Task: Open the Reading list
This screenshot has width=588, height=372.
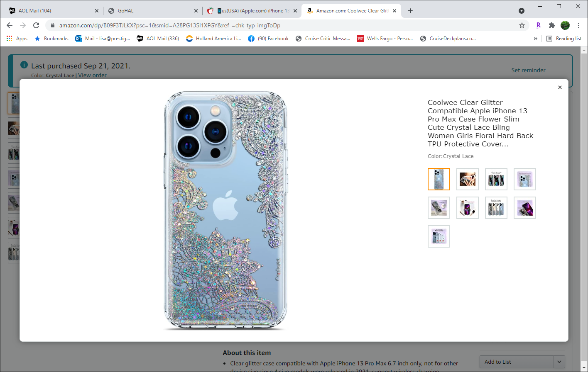Action: (564, 39)
